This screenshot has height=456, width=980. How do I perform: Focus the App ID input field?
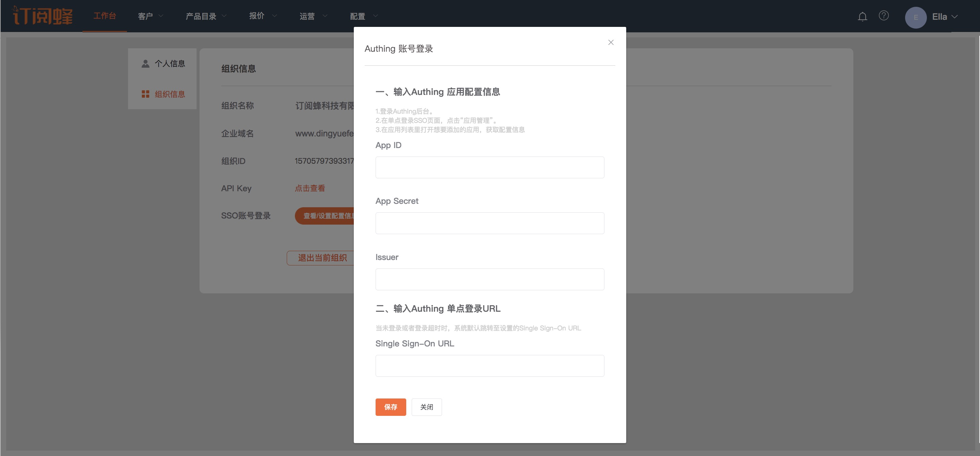[490, 167]
